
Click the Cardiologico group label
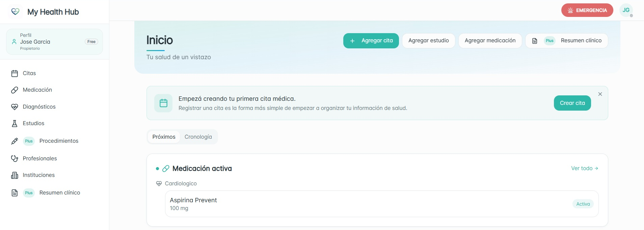[x=181, y=184]
